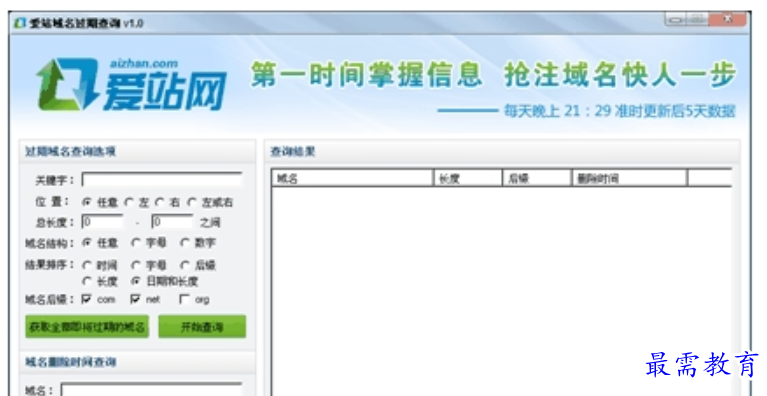Click the 开始查询 button
This screenshot has height=396, width=767.
[202, 327]
